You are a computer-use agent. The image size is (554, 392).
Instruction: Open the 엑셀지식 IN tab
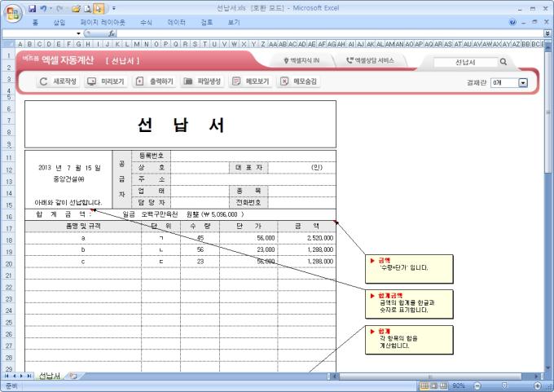(301, 61)
